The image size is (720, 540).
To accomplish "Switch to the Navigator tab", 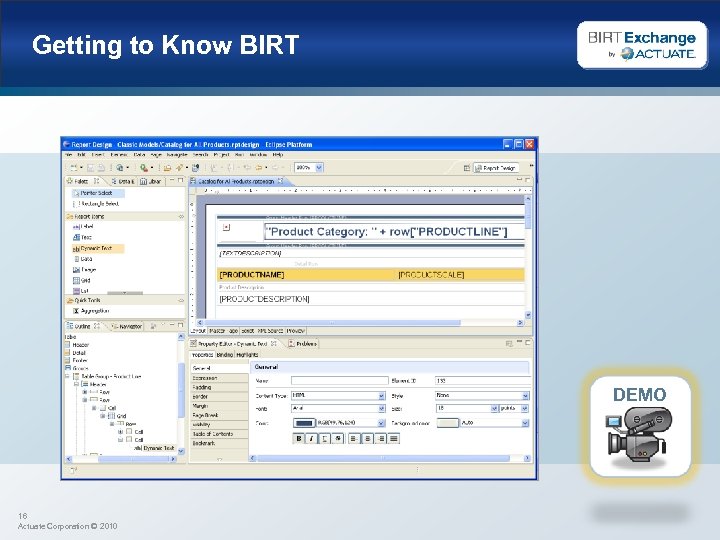I will coord(127,326).
